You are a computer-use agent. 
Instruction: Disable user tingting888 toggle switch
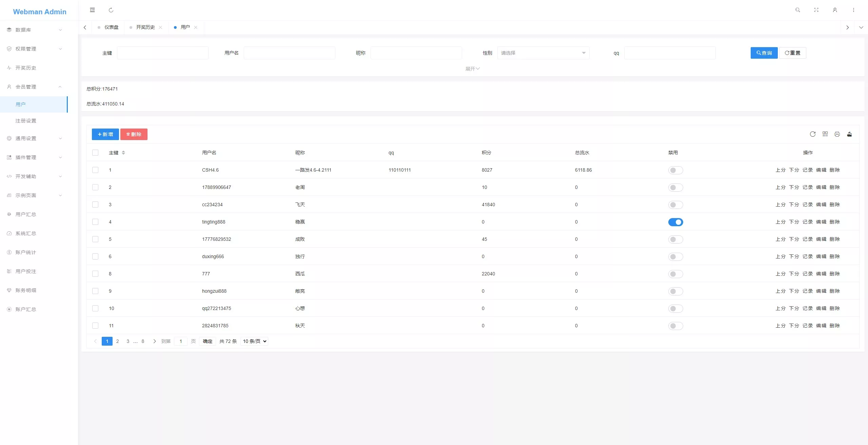coord(675,222)
